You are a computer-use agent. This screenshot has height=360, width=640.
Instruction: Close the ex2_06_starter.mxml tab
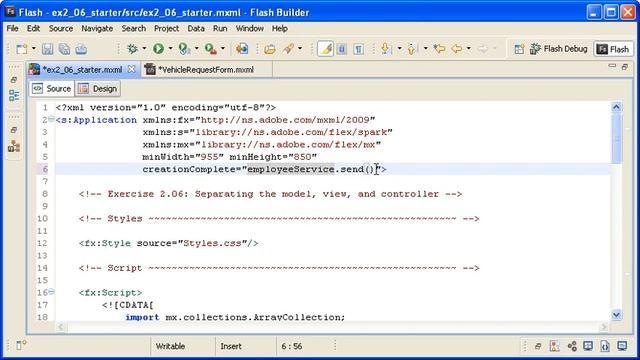click(x=131, y=69)
